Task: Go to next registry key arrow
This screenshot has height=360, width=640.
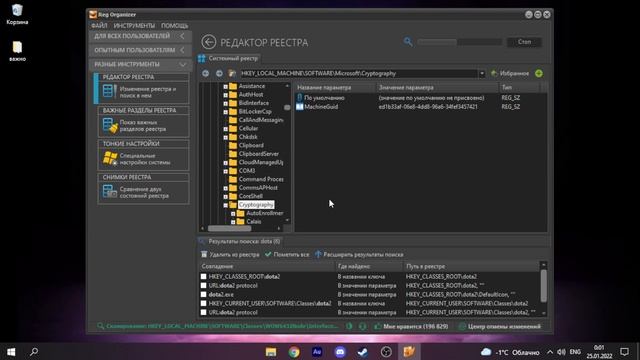Action: click(x=219, y=73)
